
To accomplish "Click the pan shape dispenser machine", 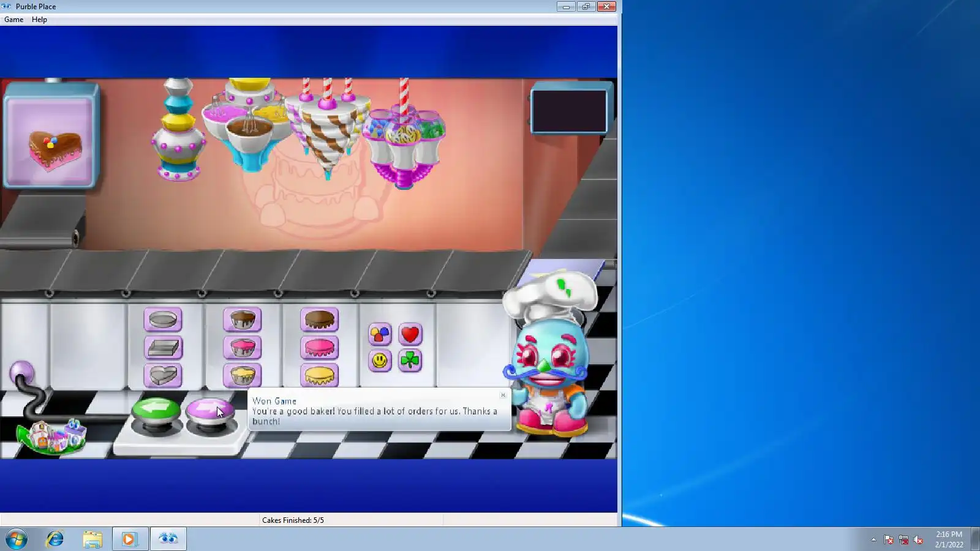I will point(178,129).
